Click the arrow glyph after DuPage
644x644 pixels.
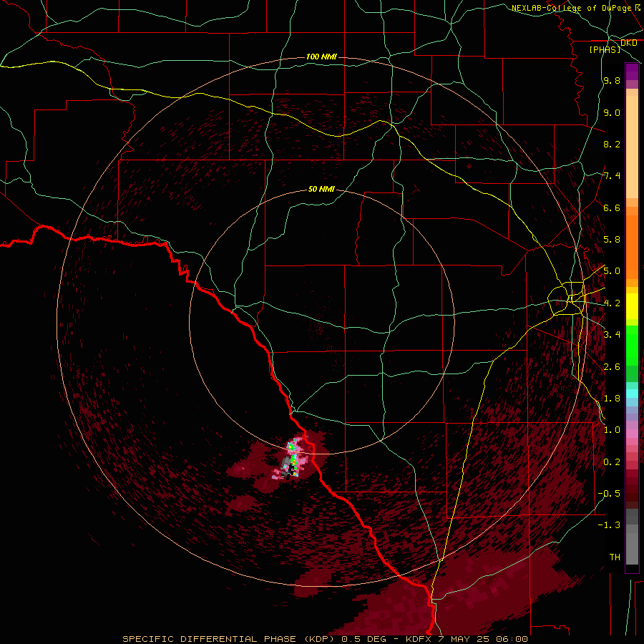click(638, 8)
